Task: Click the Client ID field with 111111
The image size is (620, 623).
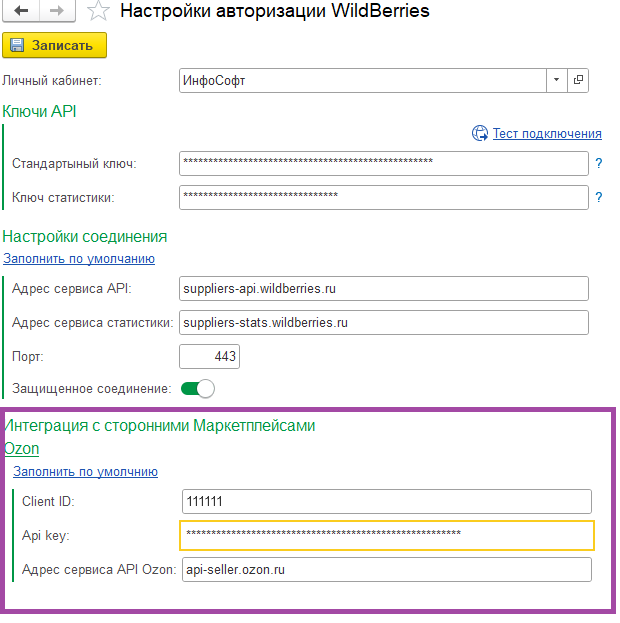Action: coord(387,501)
